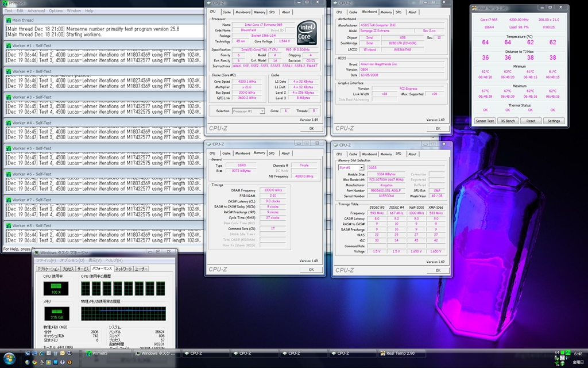Click the Windows Start orb
588x368 pixels.
coord(10,359)
